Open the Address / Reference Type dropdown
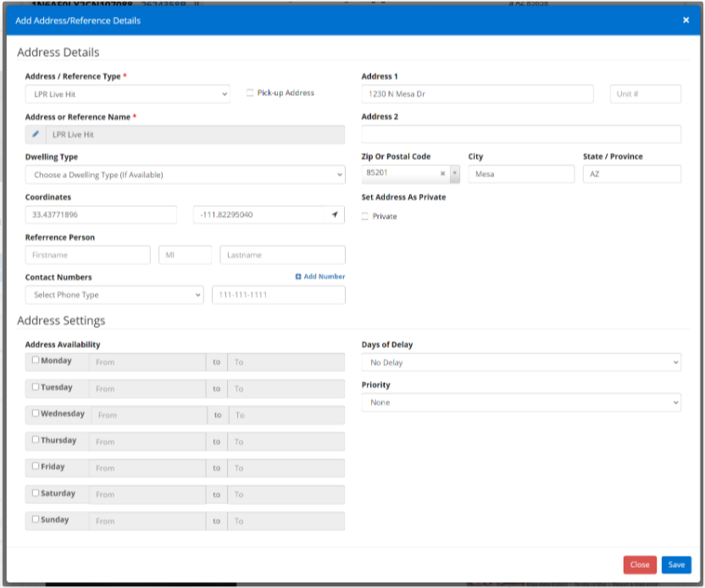The image size is (705, 588). tap(128, 94)
